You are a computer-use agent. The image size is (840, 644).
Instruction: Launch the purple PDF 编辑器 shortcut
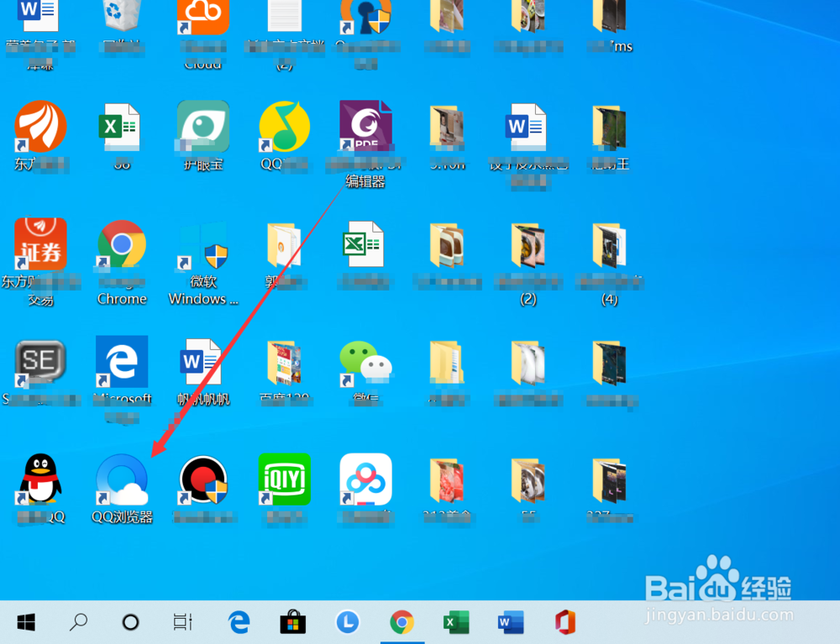coord(366,126)
